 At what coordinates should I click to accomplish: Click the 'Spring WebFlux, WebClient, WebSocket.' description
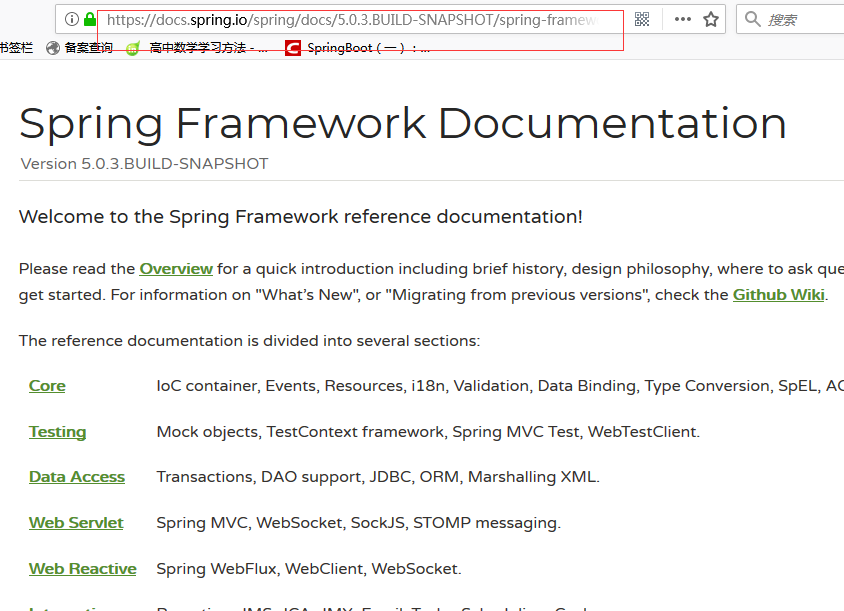click(309, 568)
